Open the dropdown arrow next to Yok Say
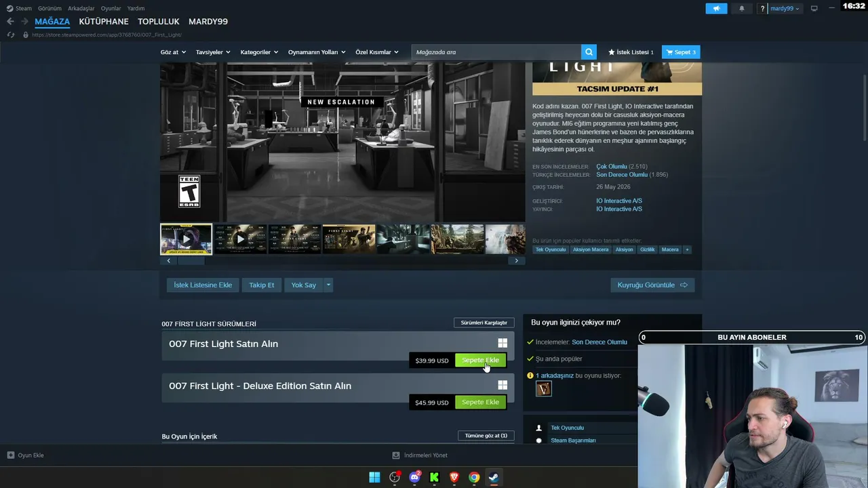The width and height of the screenshot is (868, 488). (328, 285)
